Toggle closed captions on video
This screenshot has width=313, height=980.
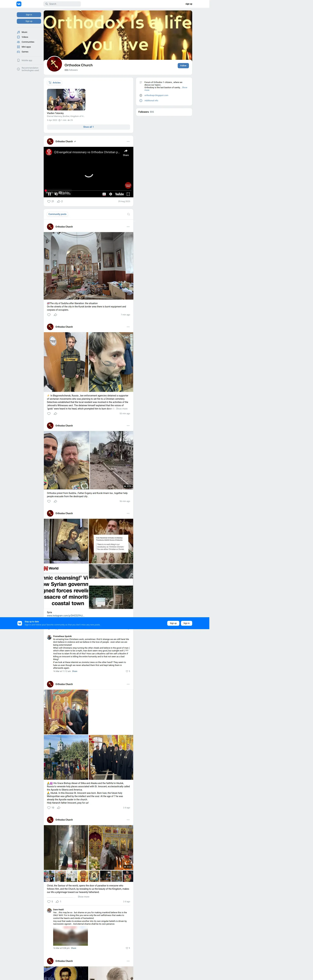pos(104,194)
